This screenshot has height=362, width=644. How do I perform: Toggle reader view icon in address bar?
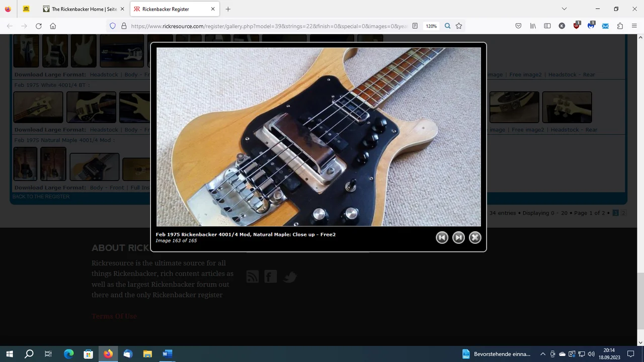[415, 26]
